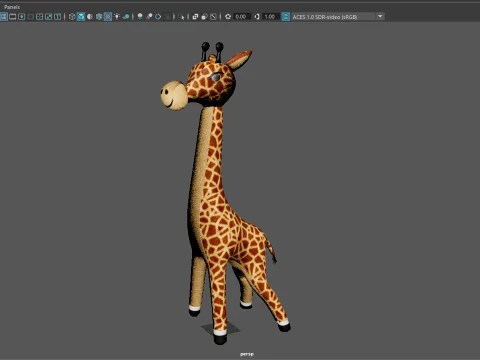This screenshot has width=480, height=360.
Task: Enable Screen Space Ambient Occlusion icon
Action: tap(140, 16)
